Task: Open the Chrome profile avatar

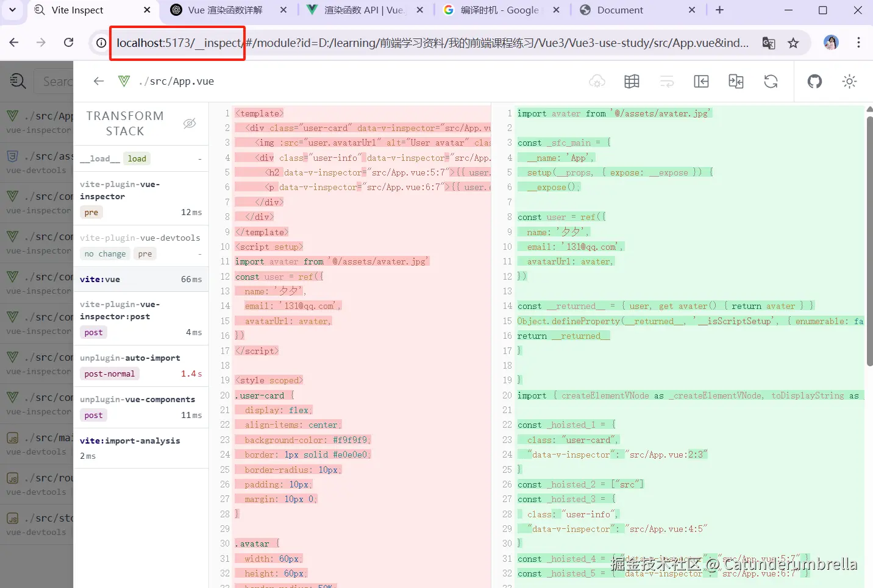Action: 831,42
